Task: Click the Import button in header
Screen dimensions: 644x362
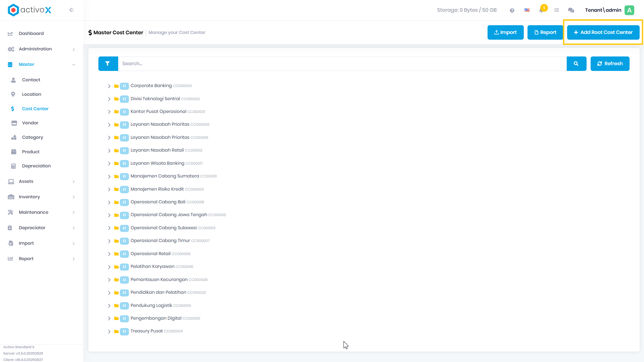Action: pyautogui.click(x=505, y=32)
